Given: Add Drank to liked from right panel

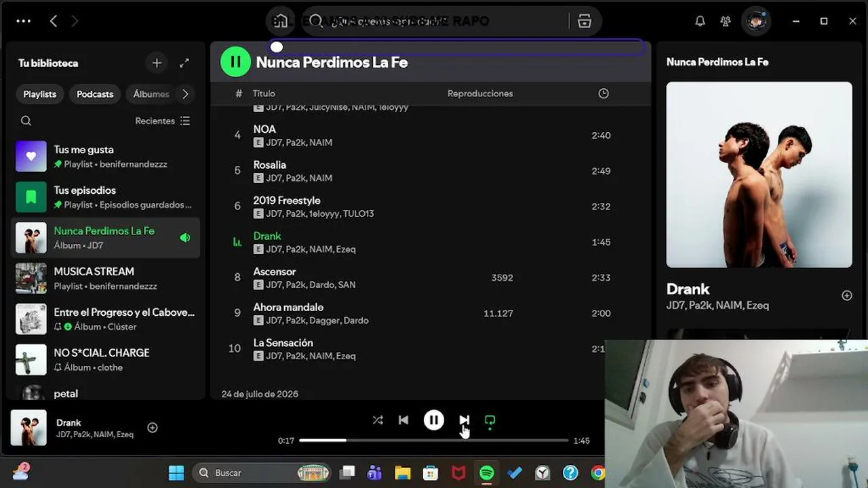Looking at the screenshot, I should click(x=847, y=296).
